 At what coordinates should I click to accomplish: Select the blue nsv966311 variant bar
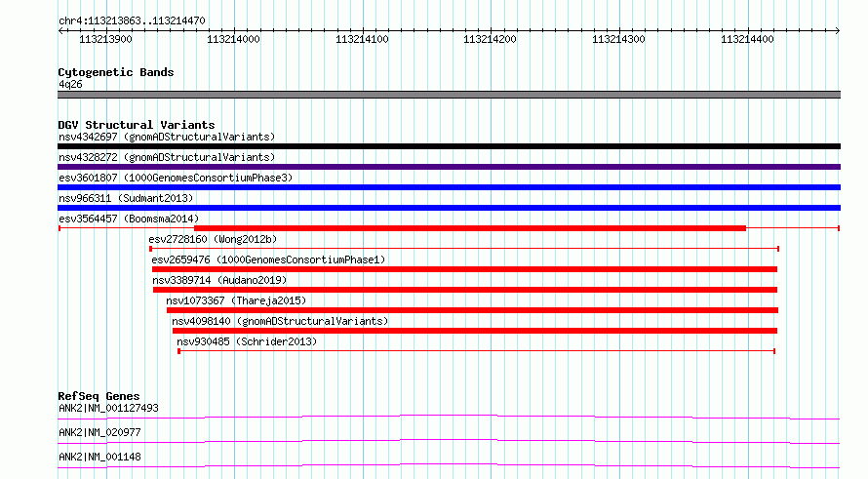pos(449,208)
